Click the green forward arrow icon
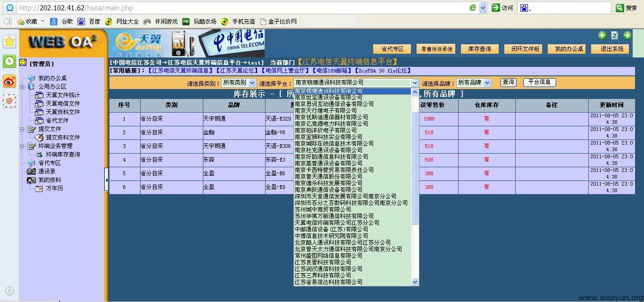 627,35
